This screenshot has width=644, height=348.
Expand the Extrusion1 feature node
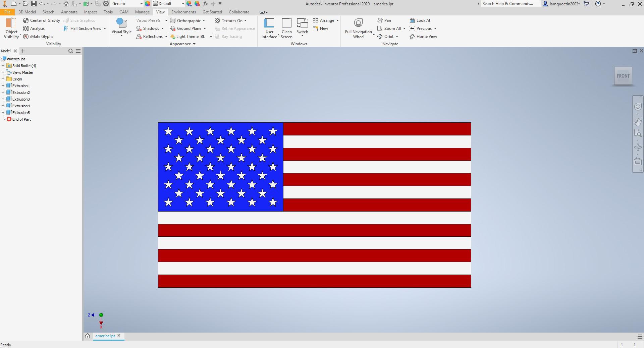click(3, 86)
